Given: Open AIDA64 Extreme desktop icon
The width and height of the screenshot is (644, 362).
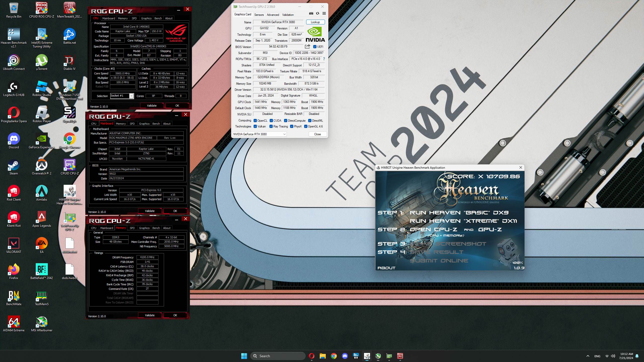Looking at the screenshot, I should click(14, 324).
